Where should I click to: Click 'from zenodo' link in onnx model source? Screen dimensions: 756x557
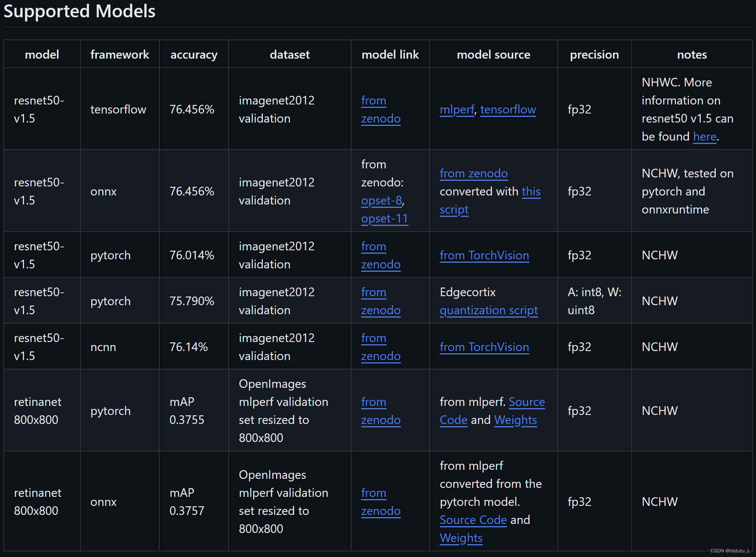click(x=473, y=173)
